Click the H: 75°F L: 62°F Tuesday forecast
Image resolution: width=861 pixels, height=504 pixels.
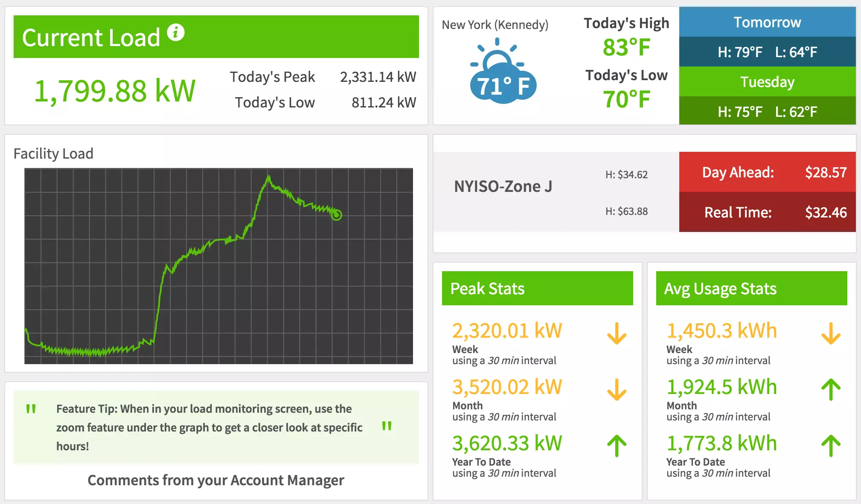[x=767, y=111]
